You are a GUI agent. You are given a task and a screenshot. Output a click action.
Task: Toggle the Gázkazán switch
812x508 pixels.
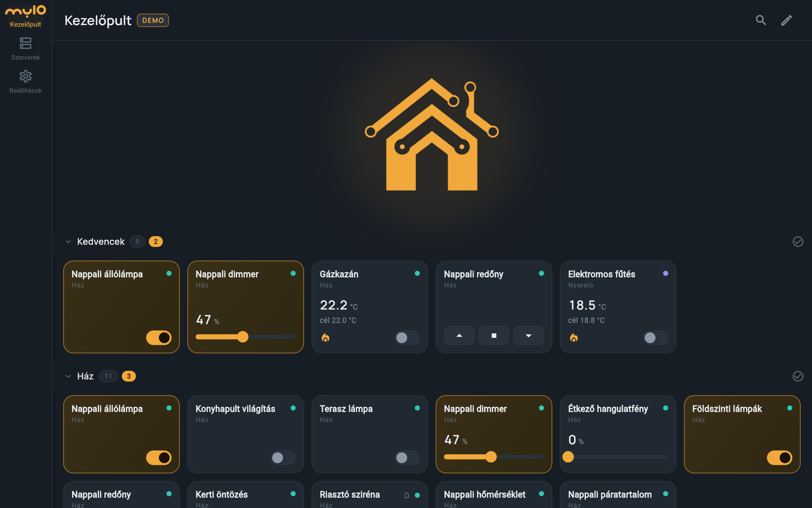pyautogui.click(x=407, y=338)
